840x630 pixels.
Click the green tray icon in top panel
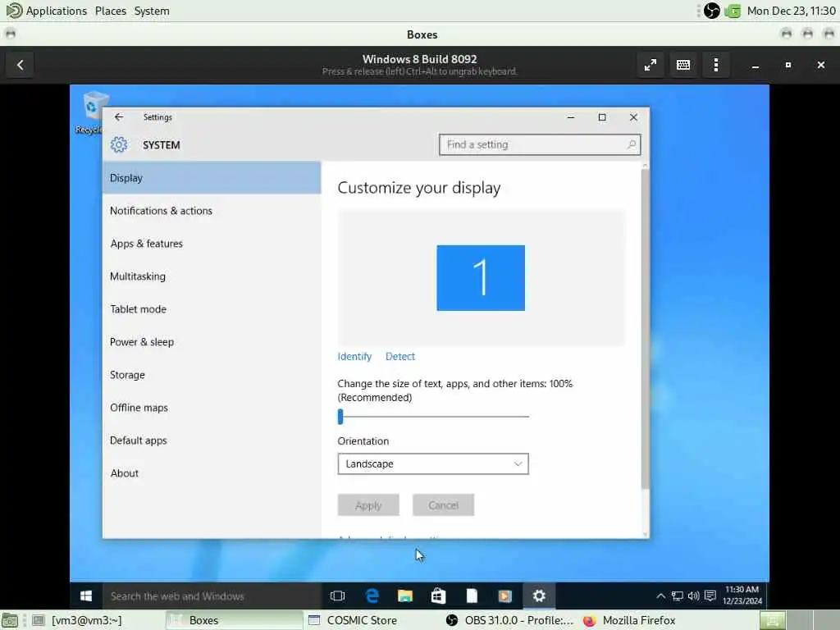coord(733,11)
